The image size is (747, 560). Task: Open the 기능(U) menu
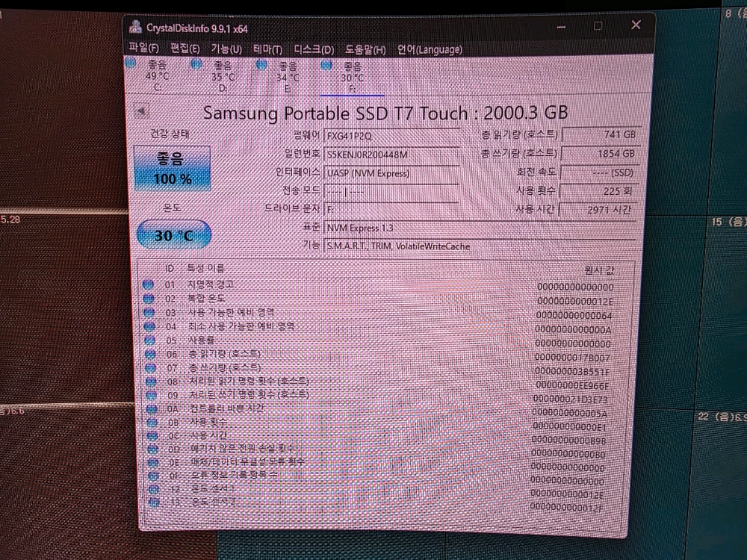pyautogui.click(x=226, y=49)
